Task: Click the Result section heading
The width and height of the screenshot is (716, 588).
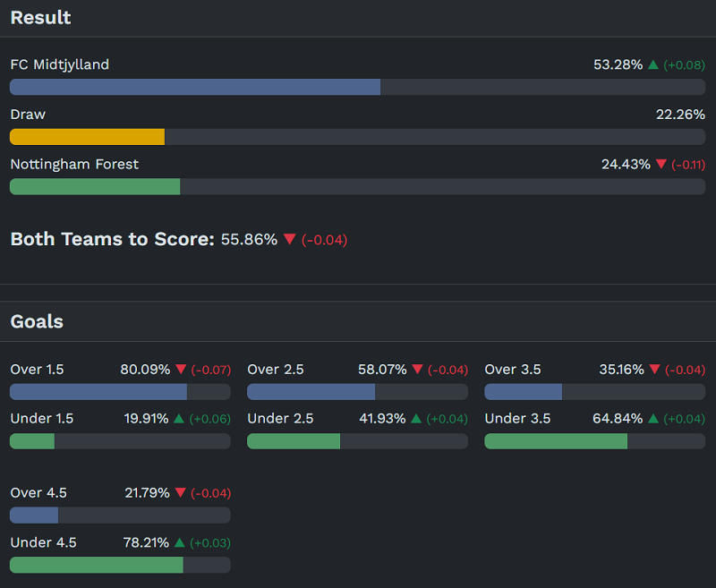Action: pos(40,18)
